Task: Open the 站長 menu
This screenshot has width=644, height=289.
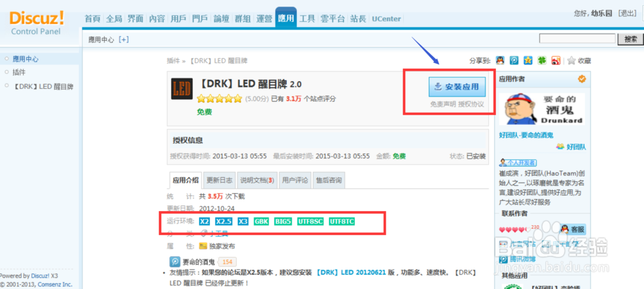Action: 358,19
